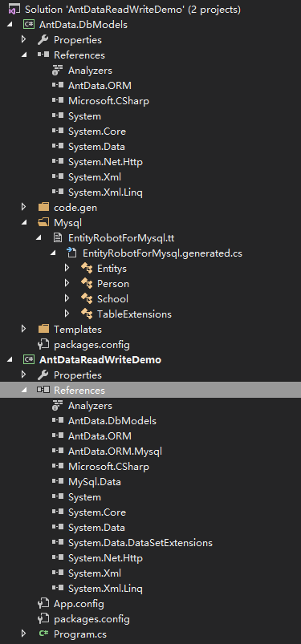Select System.Xml.Linq reference in AntDataReadWriteDemo
The image size is (301, 644).
pyautogui.click(x=105, y=589)
